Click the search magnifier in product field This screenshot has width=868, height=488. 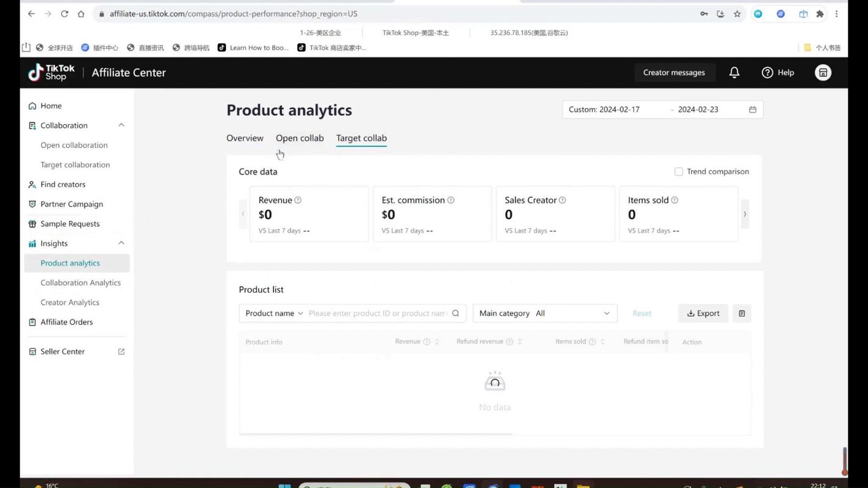point(455,314)
